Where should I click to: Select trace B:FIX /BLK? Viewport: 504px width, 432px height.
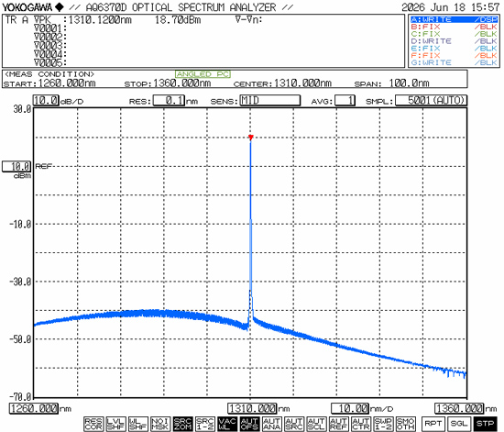pos(455,27)
